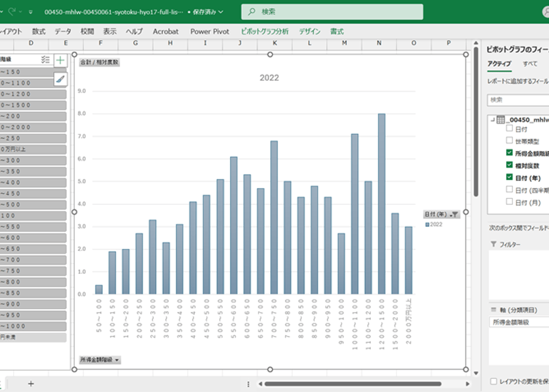Image resolution: width=549 pixels, height=392 pixels.
Task: Select column header G
Action: [x=135, y=43]
